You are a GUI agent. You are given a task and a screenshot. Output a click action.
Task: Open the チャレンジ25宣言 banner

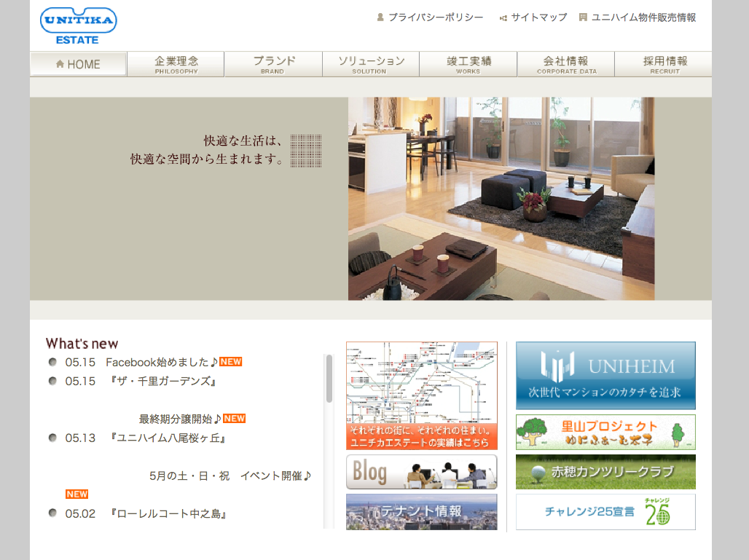coord(605,512)
